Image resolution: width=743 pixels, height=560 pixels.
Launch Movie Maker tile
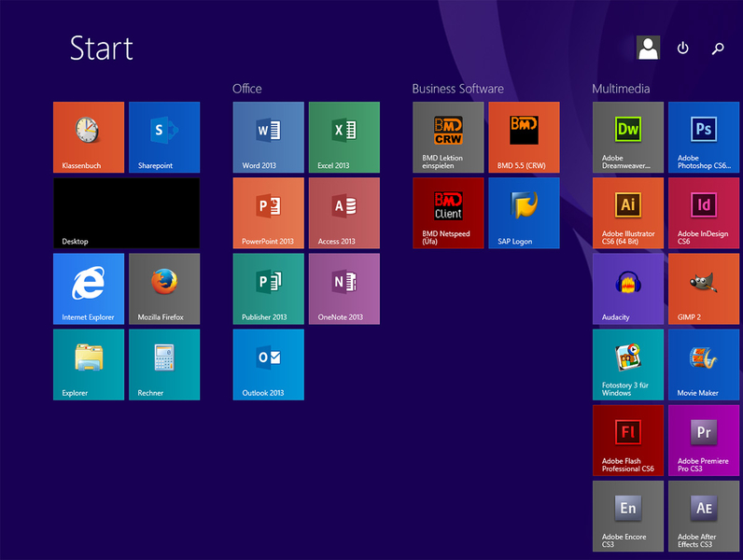point(704,365)
